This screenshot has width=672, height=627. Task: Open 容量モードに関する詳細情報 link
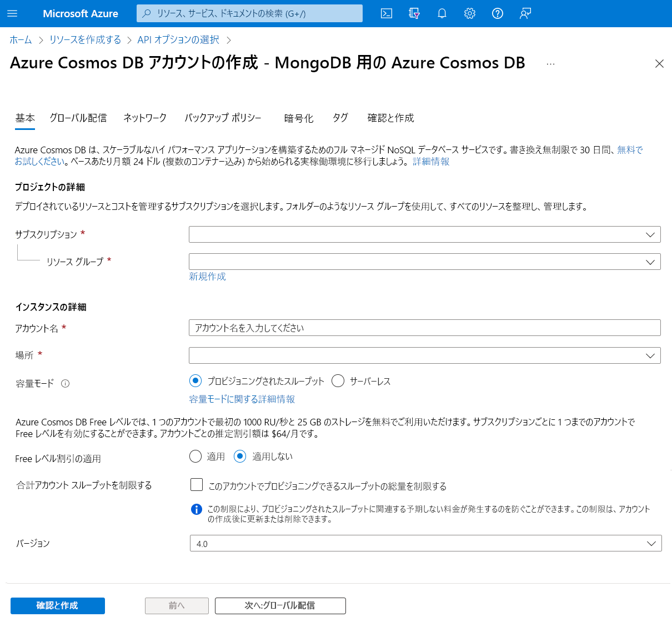click(x=242, y=399)
